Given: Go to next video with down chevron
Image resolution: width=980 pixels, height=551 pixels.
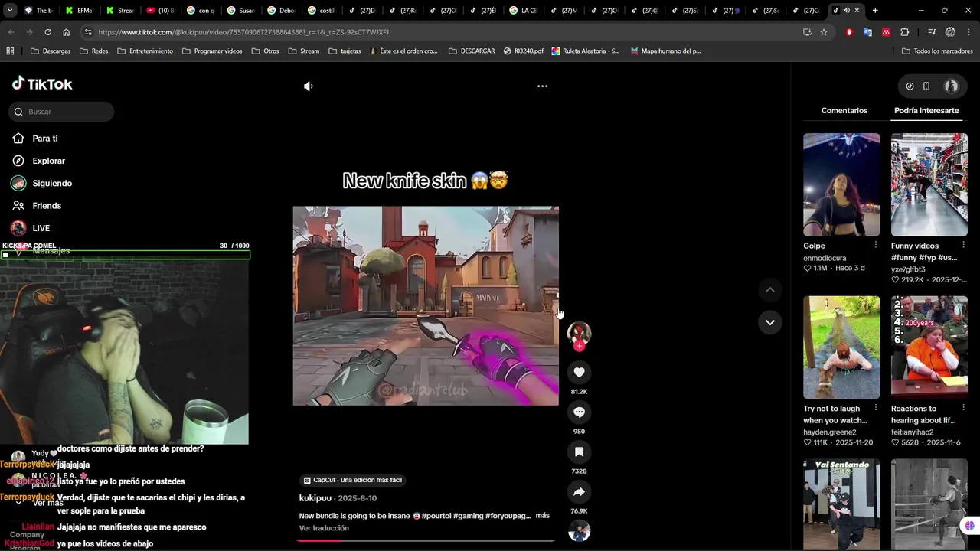Looking at the screenshot, I should pyautogui.click(x=770, y=322).
